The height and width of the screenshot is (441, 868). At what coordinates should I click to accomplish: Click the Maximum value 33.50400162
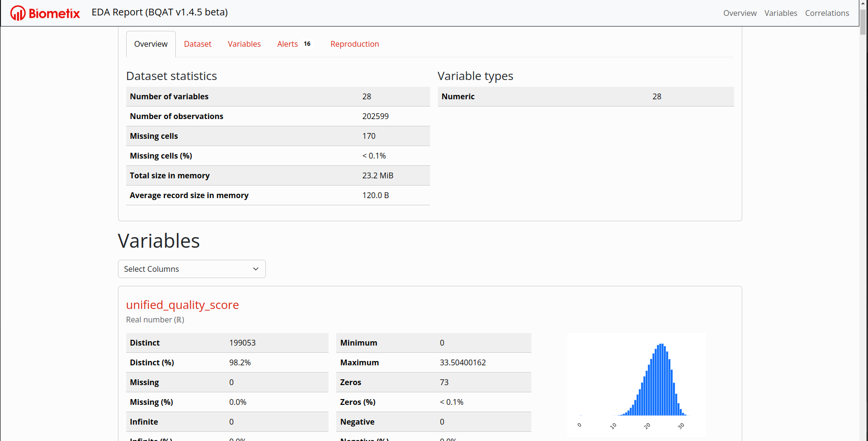pyautogui.click(x=462, y=362)
